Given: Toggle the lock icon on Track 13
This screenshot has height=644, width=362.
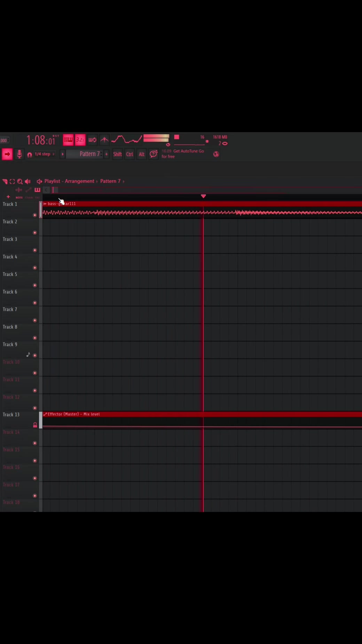Looking at the screenshot, I should 35,425.
